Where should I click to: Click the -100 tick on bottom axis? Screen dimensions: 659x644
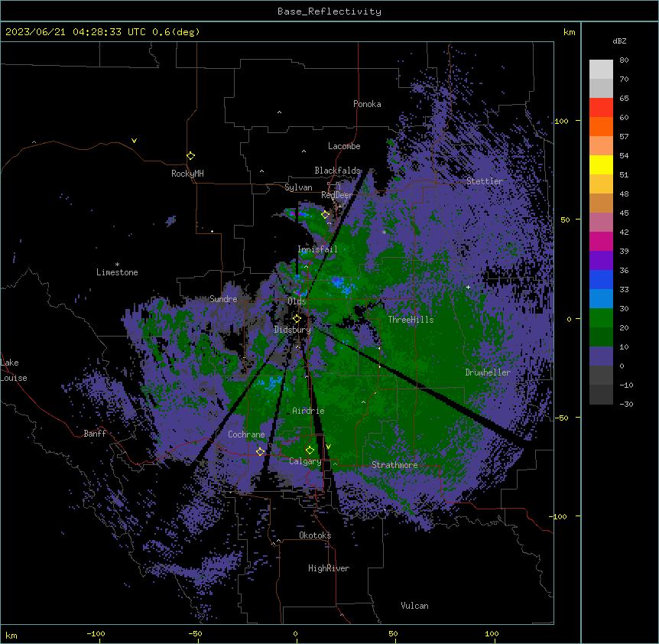click(x=96, y=633)
